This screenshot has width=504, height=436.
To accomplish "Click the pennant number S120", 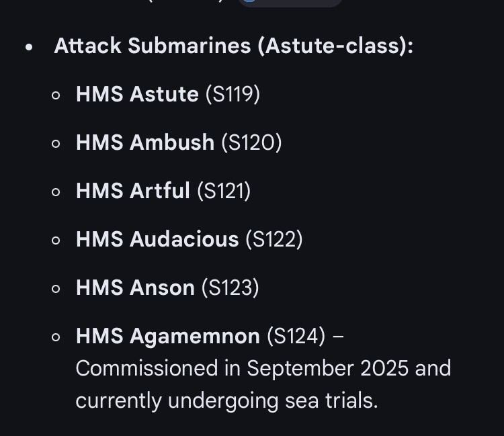I will point(251,142).
